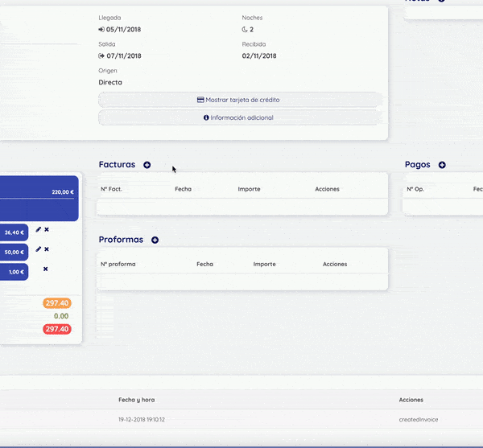Click the nights value 2
483x448 pixels.
(251, 30)
